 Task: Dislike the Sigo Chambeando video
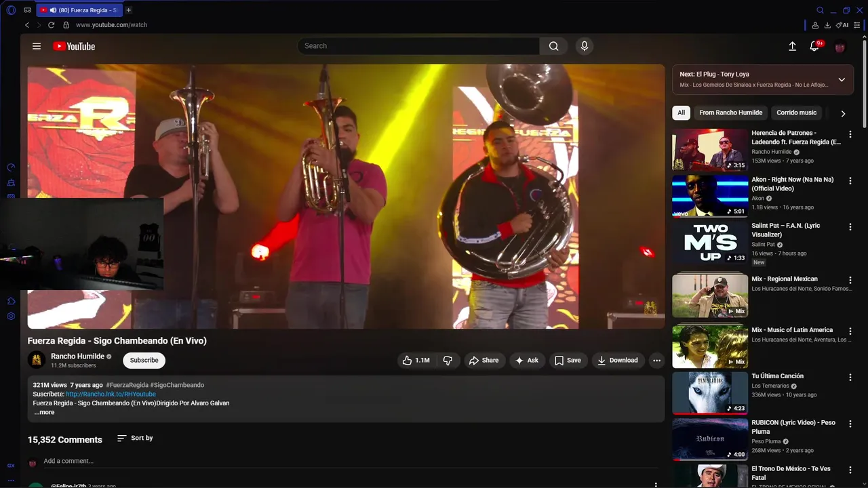(x=448, y=361)
